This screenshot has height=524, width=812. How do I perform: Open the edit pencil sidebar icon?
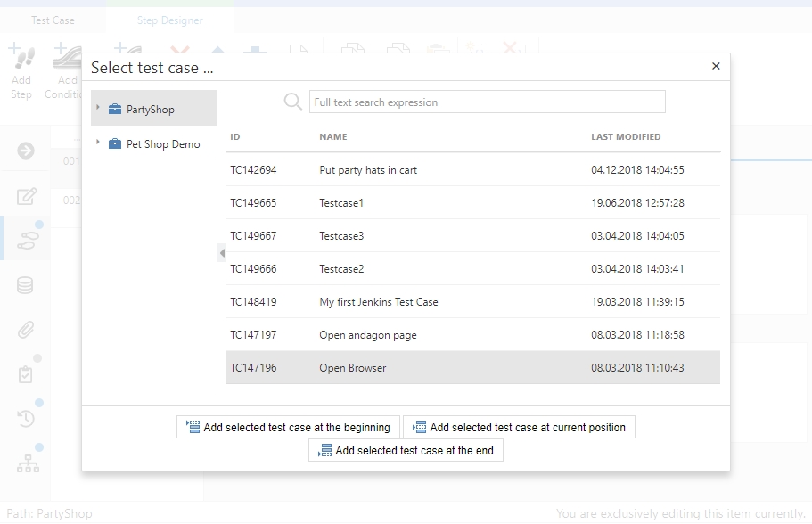26,197
